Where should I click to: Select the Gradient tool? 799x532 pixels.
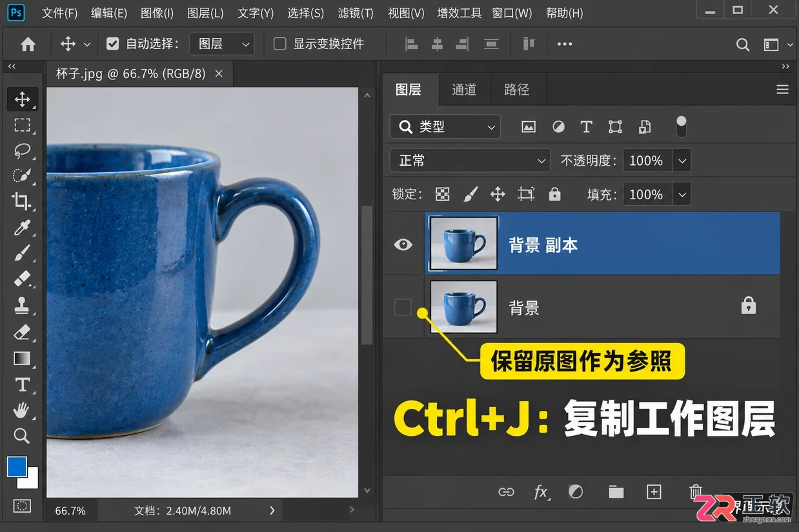coord(23,358)
